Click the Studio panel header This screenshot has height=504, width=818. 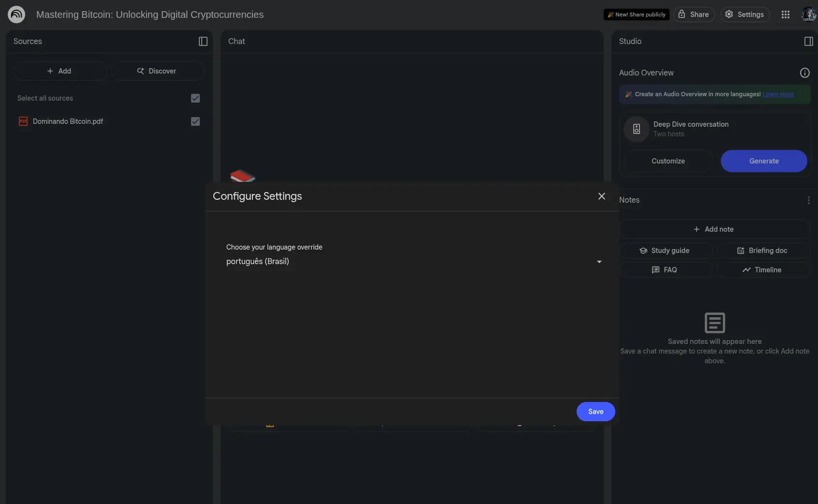coord(630,42)
